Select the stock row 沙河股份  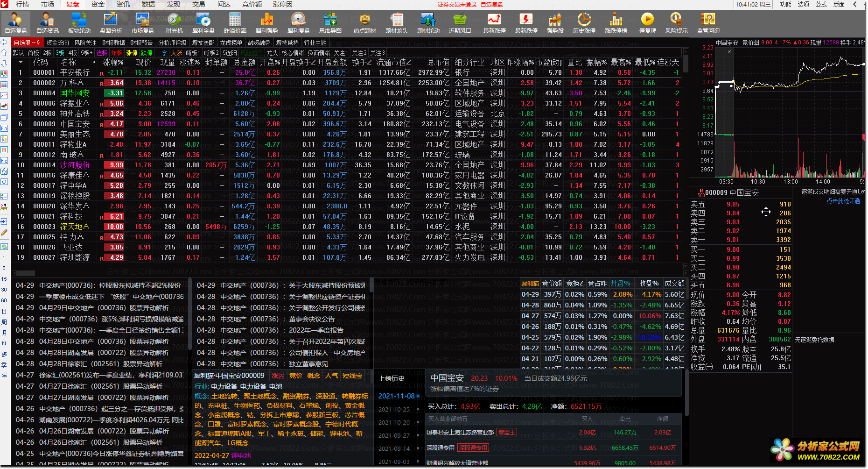tap(345, 165)
